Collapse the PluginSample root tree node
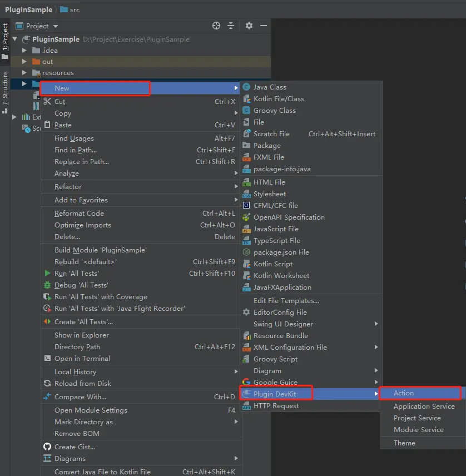 (x=15, y=39)
